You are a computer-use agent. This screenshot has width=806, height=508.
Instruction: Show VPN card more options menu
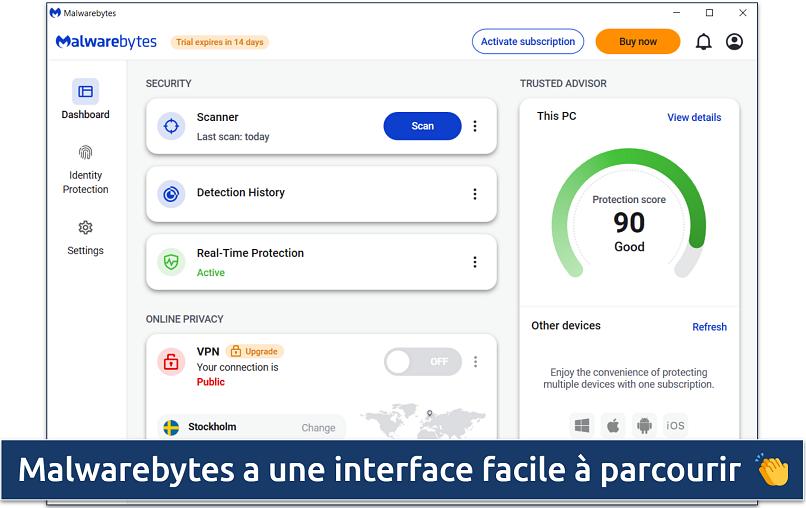475,362
